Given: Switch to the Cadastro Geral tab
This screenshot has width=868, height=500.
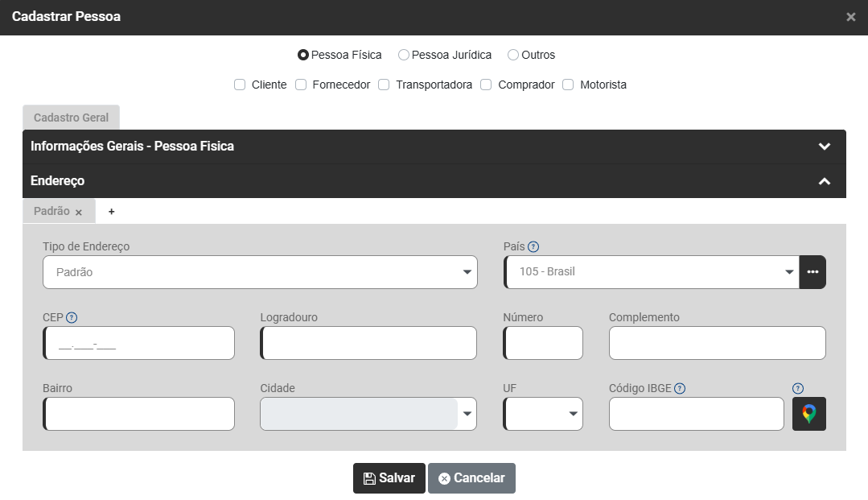Looking at the screenshot, I should point(71,118).
